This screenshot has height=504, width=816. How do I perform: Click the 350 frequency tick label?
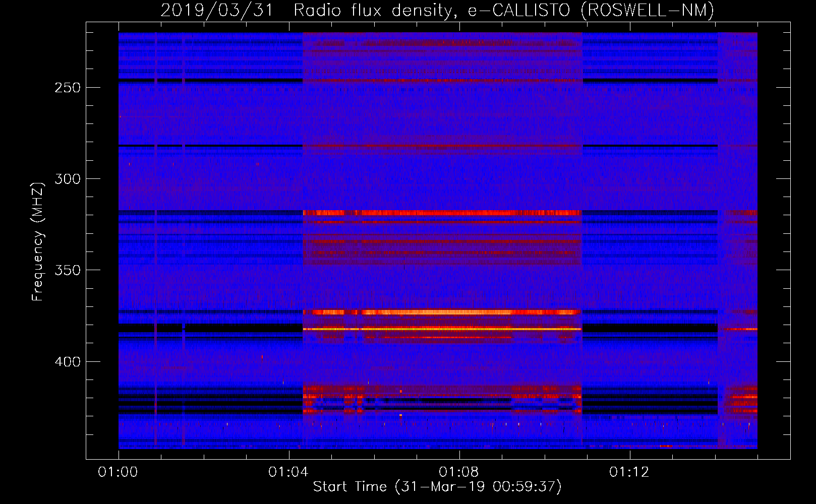click(68, 270)
